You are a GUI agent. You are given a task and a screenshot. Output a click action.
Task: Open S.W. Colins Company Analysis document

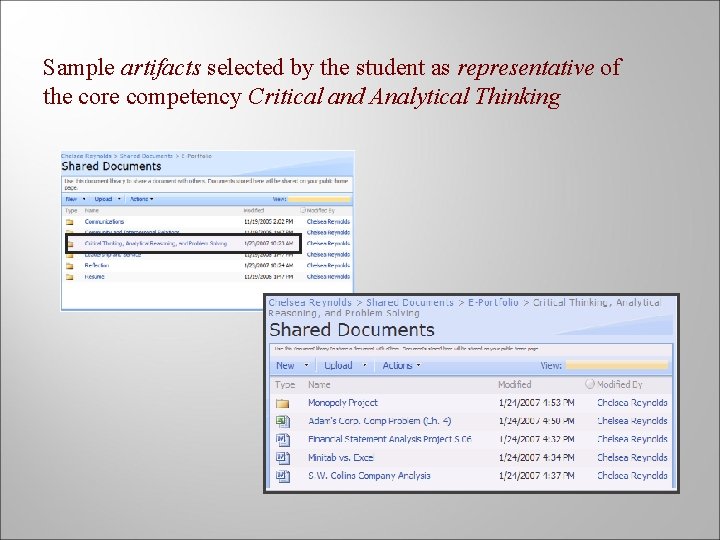tap(369, 476)
